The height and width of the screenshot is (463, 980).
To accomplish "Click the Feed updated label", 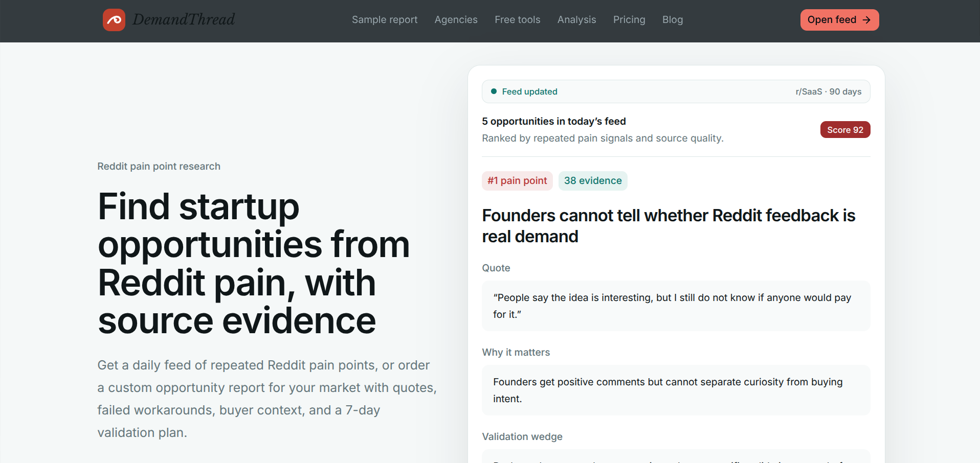I will pyautogui.click(x=529, y=91).
